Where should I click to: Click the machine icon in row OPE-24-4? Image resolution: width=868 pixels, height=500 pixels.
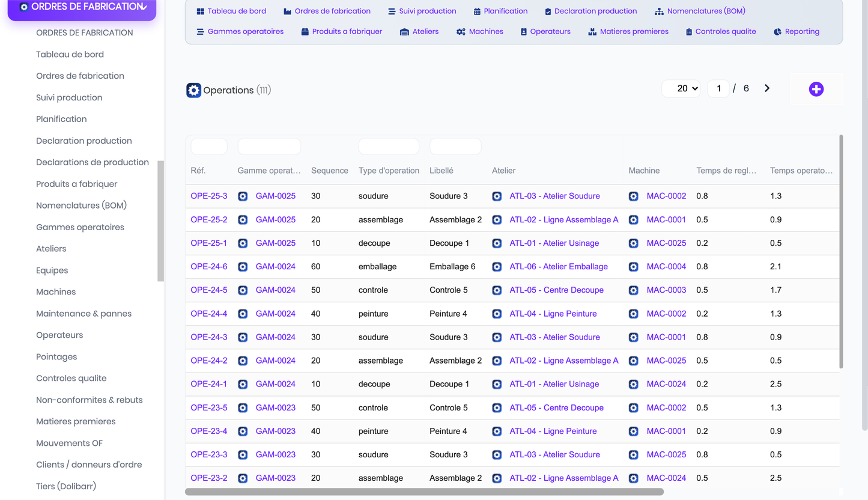tap(634, 314)
